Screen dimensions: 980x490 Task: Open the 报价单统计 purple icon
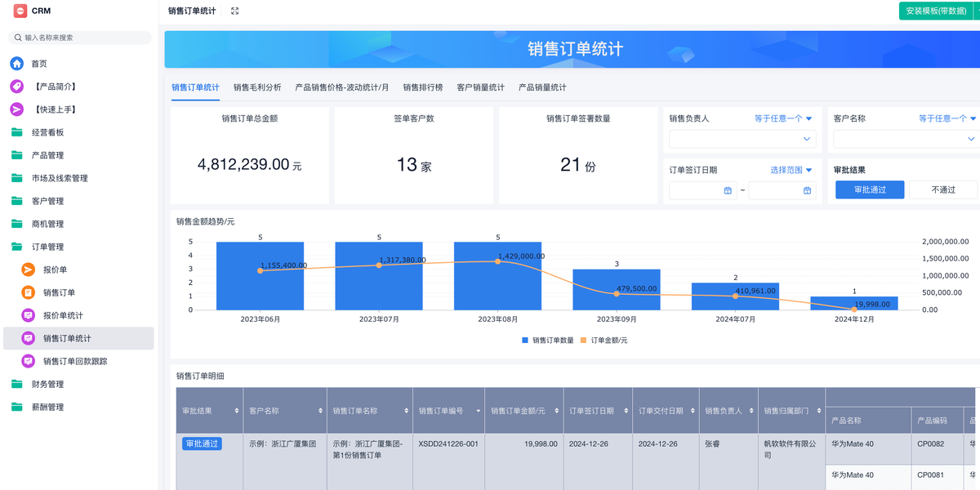(x=29, y=315)
